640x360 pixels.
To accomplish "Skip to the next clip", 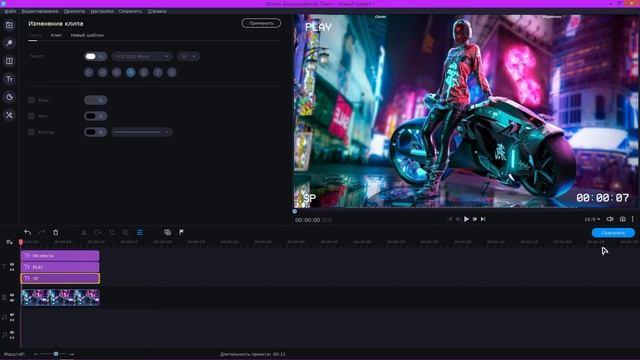I will [483, 219].
